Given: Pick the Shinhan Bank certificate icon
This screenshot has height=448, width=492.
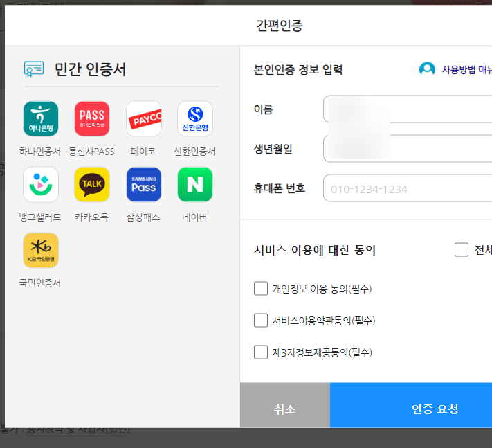Looking at the screenshot, I should pyautogui.click(x=195, y=118).
